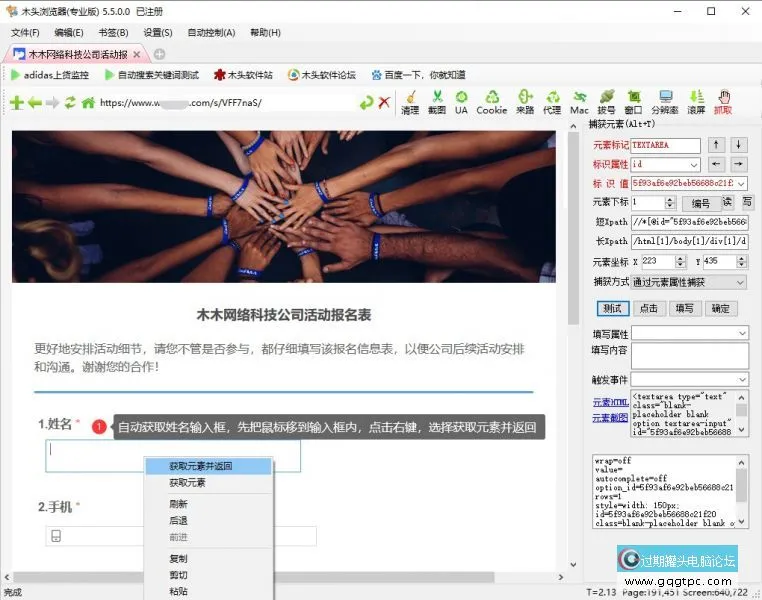Click the 写 button
This screenshot has width=762, height=600.
coord(747,202)
